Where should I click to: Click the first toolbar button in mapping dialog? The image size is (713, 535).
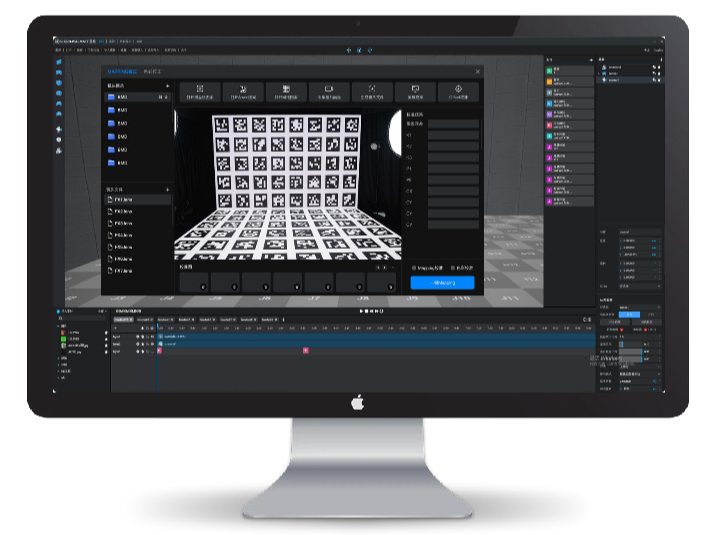(200, 91)
